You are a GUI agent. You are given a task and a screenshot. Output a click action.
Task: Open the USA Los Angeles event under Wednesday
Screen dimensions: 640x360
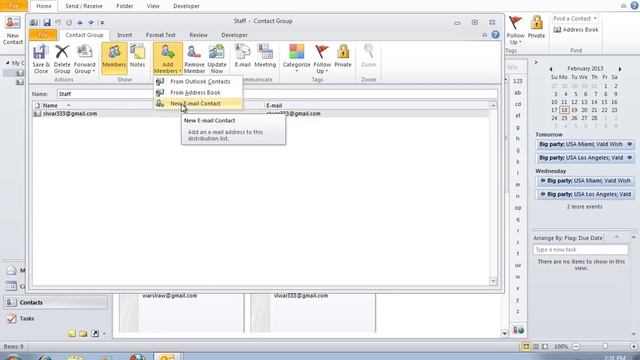[x=585, y=194]
